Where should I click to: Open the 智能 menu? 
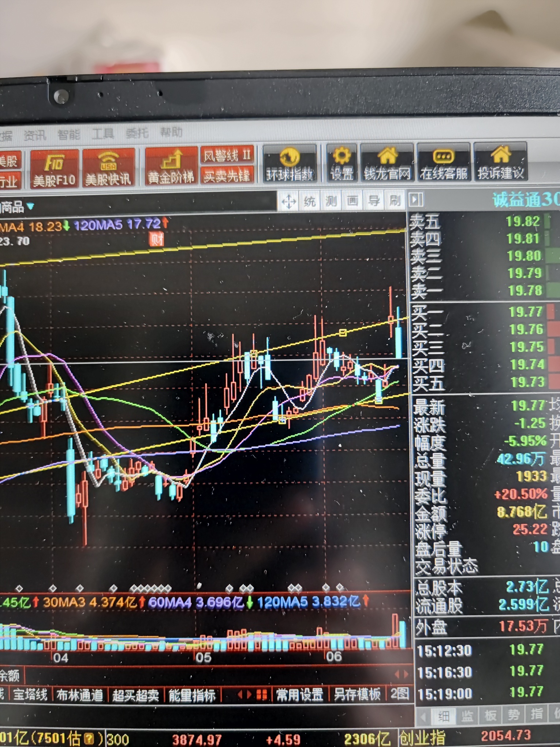[x=68, y=134]
